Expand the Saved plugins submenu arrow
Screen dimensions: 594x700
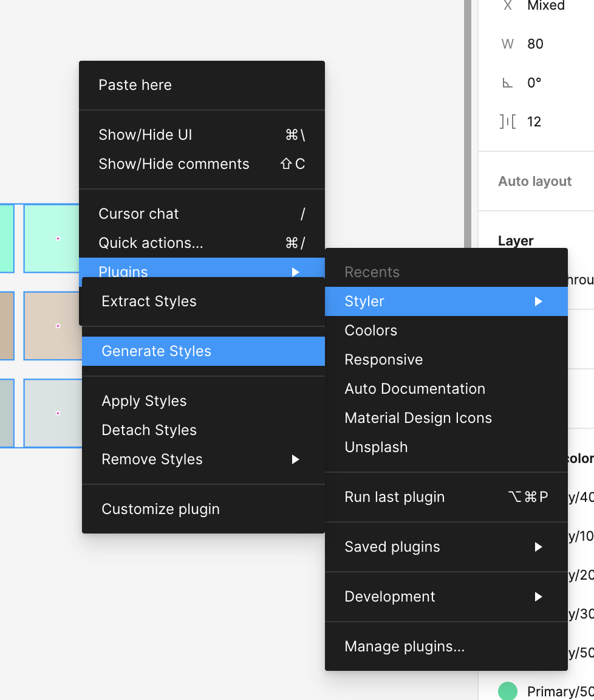pos(538,547)
